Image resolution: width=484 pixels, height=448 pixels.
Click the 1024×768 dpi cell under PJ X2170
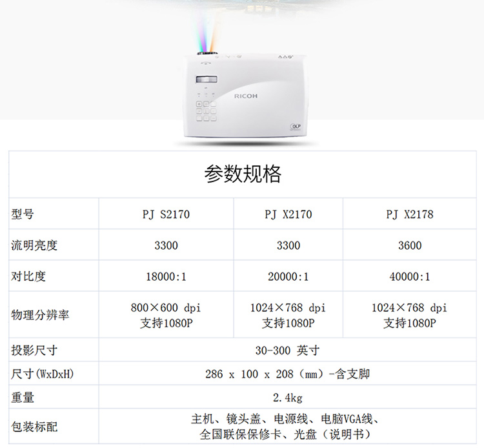coord(288,315)
